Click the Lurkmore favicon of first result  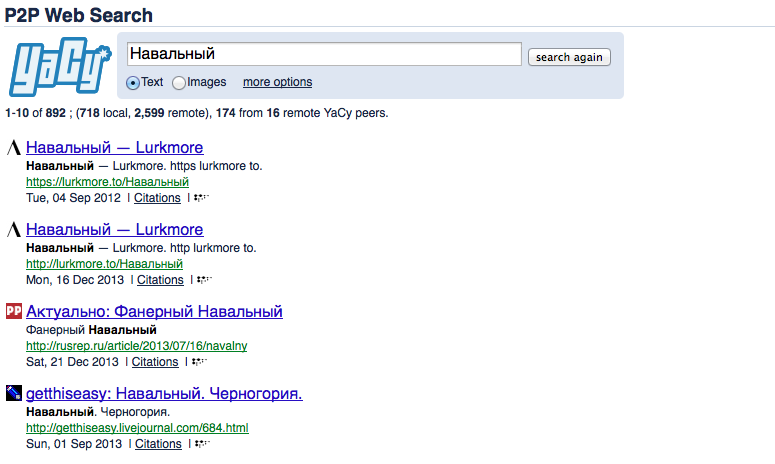coord(14,147)
